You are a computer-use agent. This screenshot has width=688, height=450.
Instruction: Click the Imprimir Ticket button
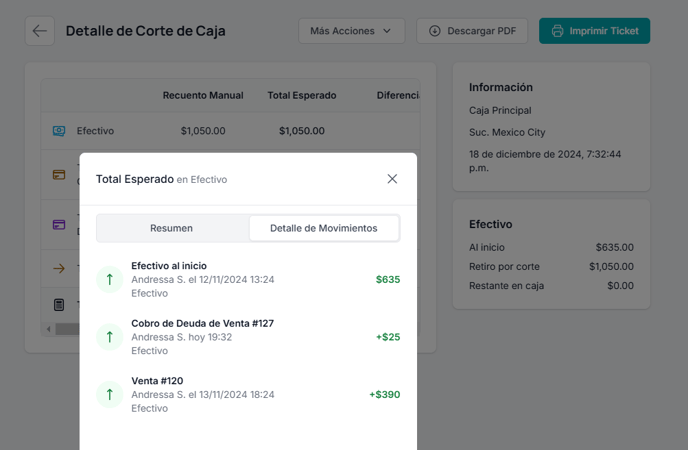click(x=595, y=31)
